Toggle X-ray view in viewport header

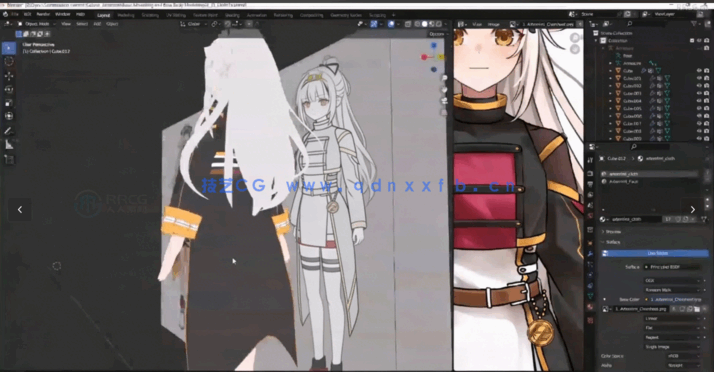(x=408, y=24)
